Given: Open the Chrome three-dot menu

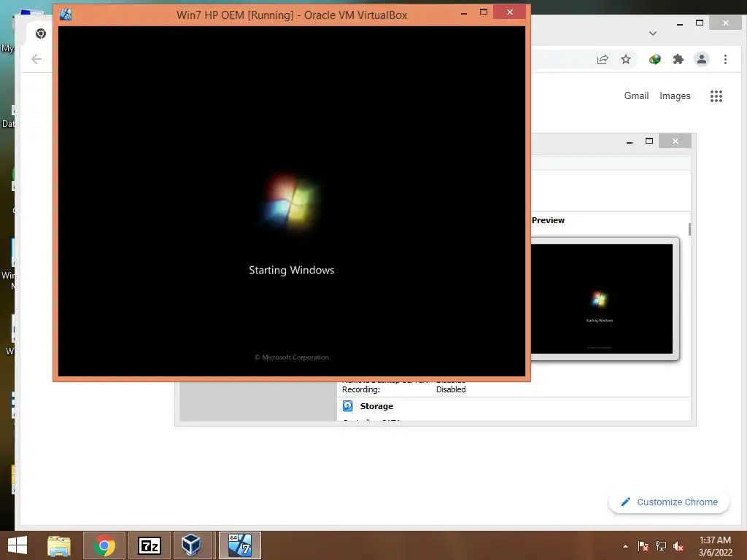Looking at the screenshot, I should (725, 60).
